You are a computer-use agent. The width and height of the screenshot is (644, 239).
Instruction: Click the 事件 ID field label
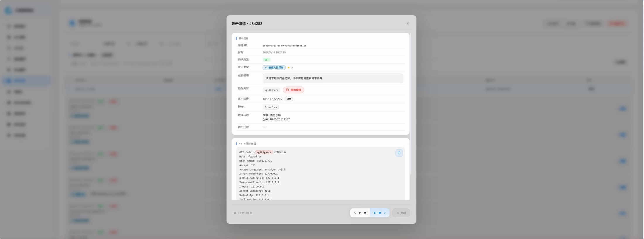coord(242,46)
